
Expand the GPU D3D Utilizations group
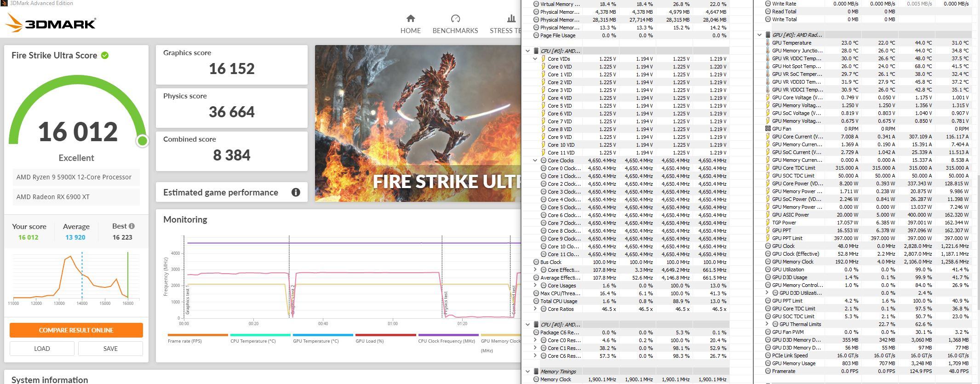(x=767, y=293)
